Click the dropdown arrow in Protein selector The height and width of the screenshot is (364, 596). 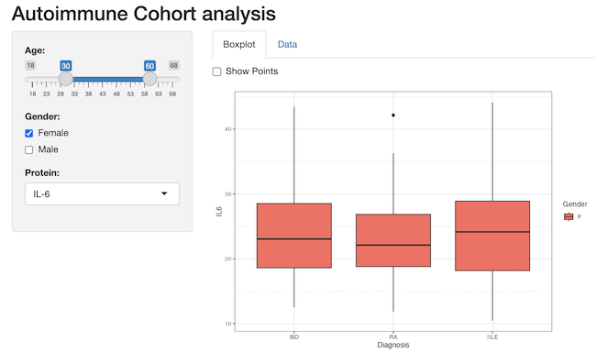(164, 193)
